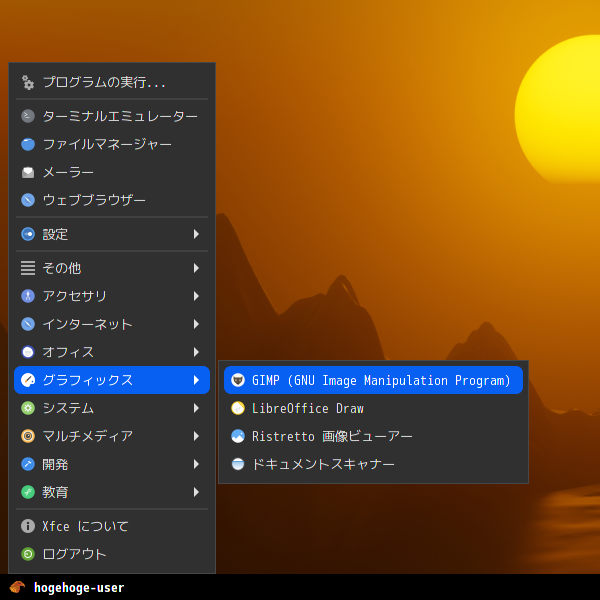Image resolution: width=600 pixels, height=600 pixels.
Task: Click the 教育 label
Action: click(55, 492)
